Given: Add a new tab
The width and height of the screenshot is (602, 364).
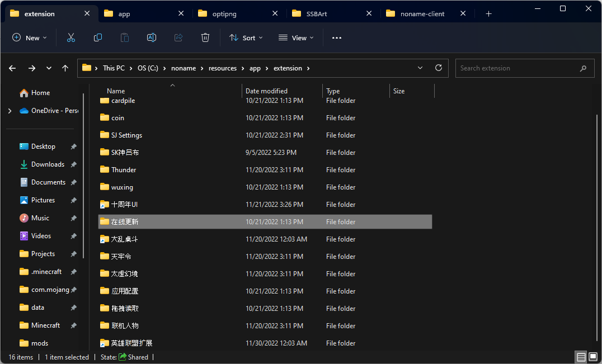Looking at the screenshot, I should [x=488, y=13].
